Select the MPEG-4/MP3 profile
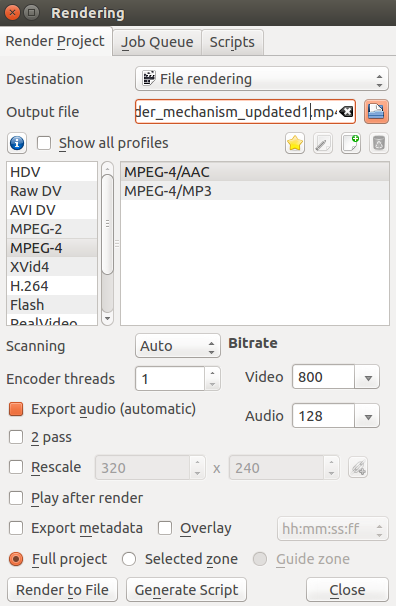396x606 pixels. pyautogui.click(x=255, y=191)
